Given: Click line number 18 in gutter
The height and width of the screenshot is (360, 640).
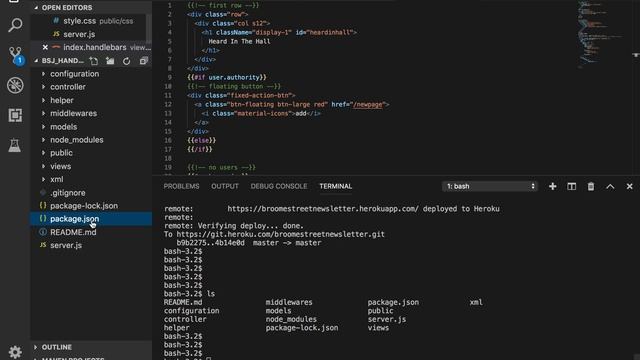Looking at the screenshot, I should point(168,158).
